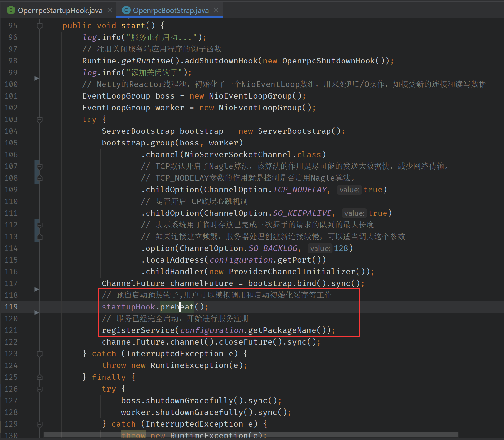
Task: Collapse the comment fold at line 107
Action: click(40, 166)
